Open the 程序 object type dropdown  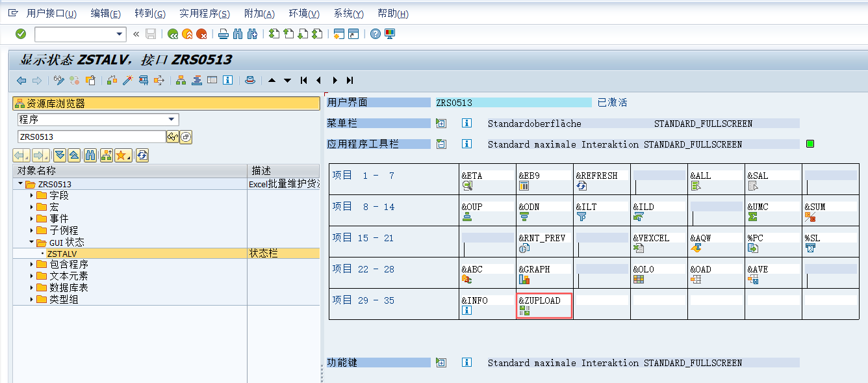[x=172, y=120]
